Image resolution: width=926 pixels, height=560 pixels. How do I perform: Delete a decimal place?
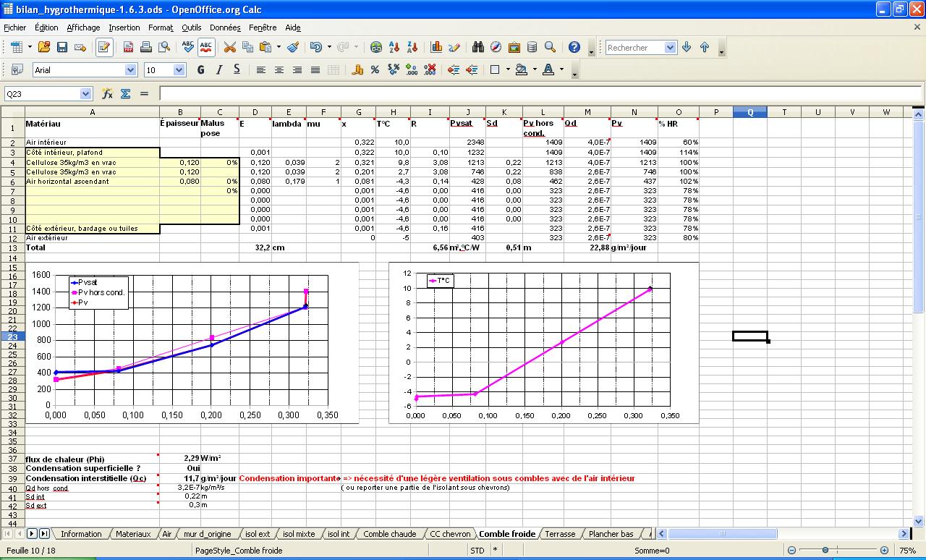[430, 69]
